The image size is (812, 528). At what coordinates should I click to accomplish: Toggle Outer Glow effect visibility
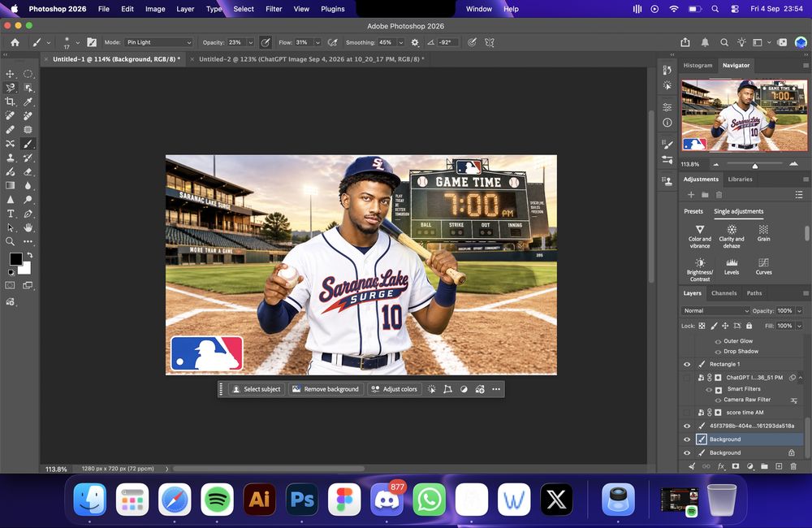pyautogui.click(x=718, y=341)
